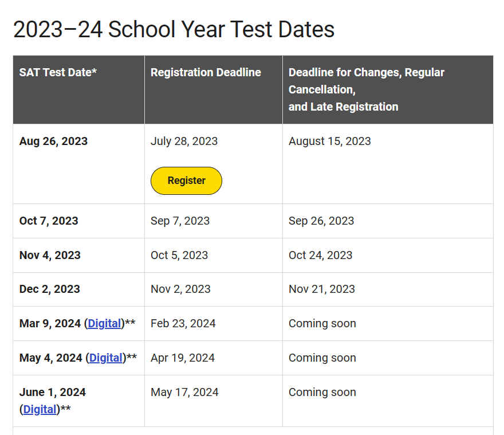Image resolution: width=504 pixels, height=435 pixels.
Task: Click the Deadline for Changes column header
Action: 367,89
